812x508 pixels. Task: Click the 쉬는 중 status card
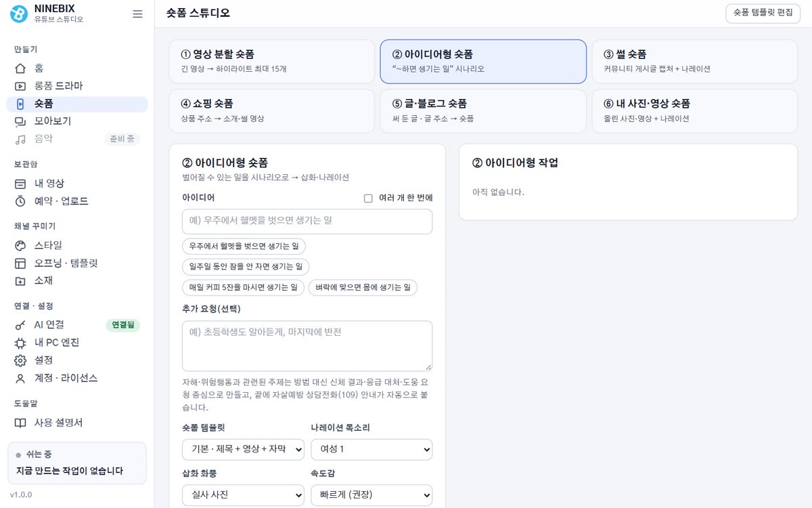77,463
